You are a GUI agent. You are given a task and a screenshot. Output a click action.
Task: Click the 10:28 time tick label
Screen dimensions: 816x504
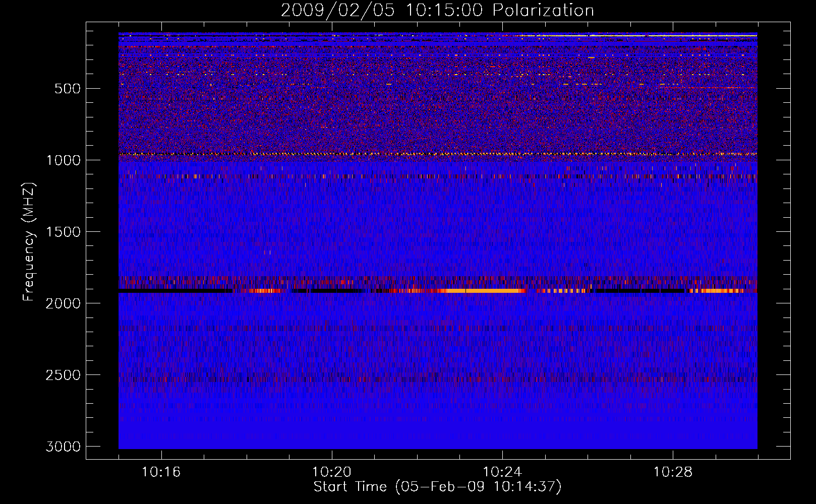pyautogui.click(x=673, y=472)
